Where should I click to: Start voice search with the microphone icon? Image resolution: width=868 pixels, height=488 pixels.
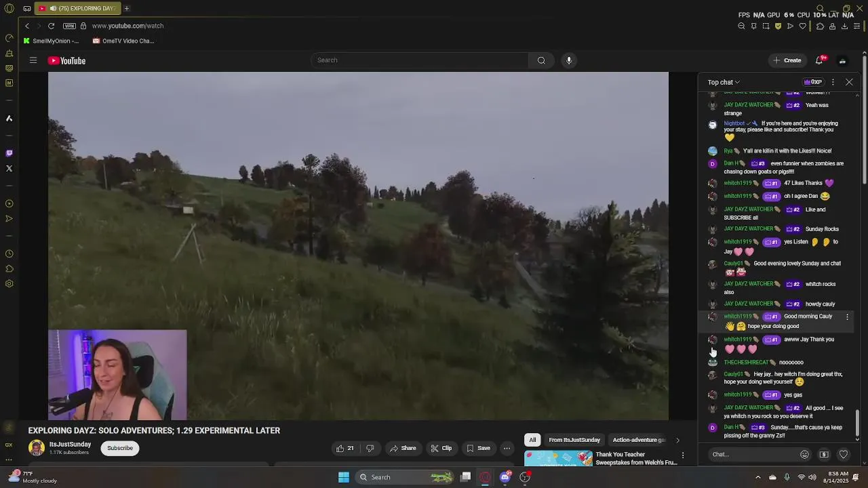[x=569, y=60]
